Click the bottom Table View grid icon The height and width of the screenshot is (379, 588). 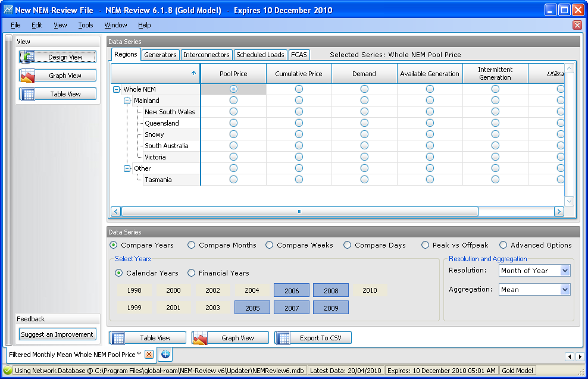[118, 338]
